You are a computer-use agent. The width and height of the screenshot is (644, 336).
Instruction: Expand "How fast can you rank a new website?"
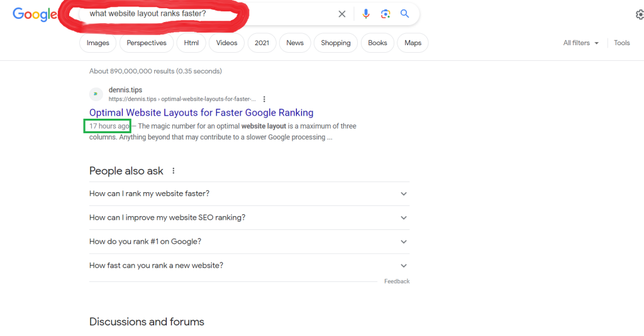point(249,266)
